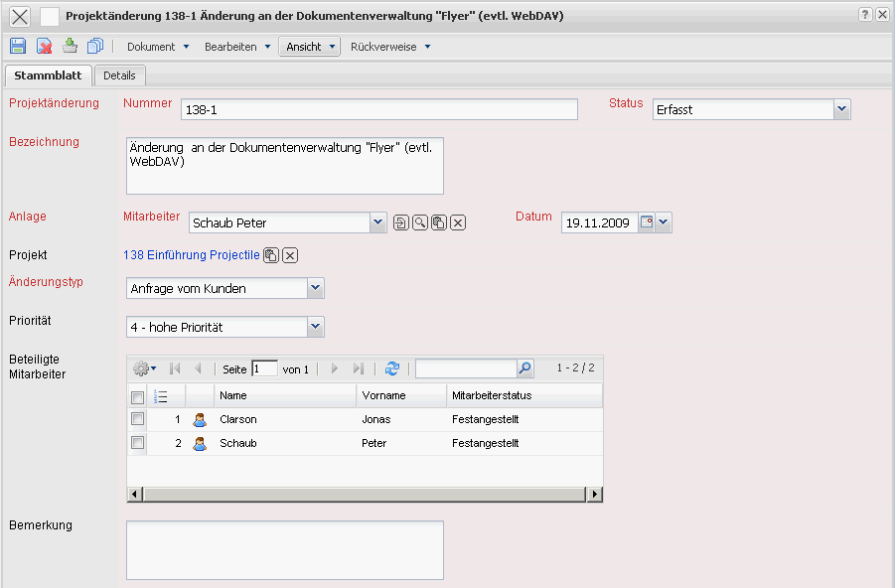Open the 138 Einführung Projectile link

point(191,255)
